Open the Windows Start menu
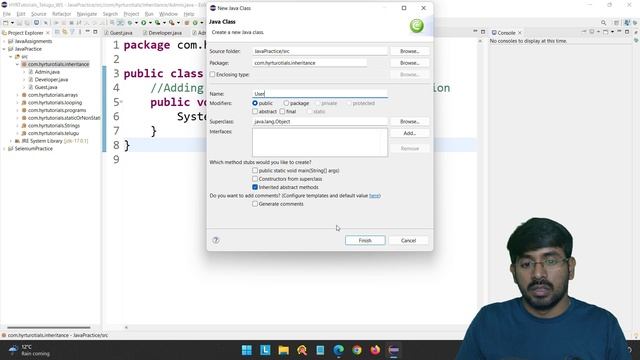Image resolution: width=640 pixels, height=360 pixels. point(247,350)
